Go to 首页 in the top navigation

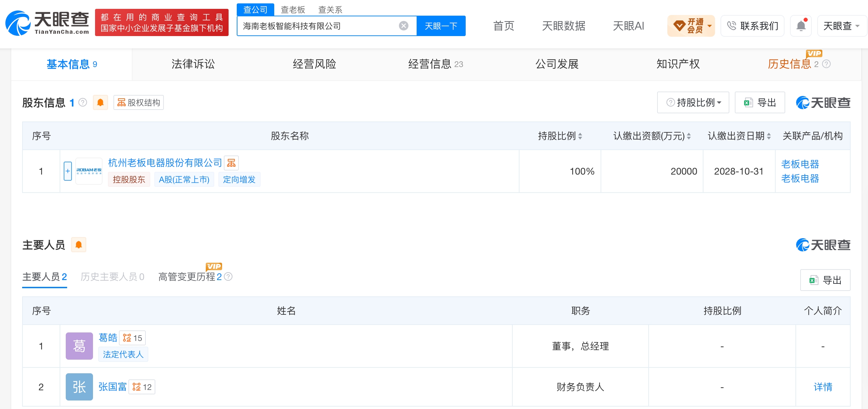[x=504, y=26]
